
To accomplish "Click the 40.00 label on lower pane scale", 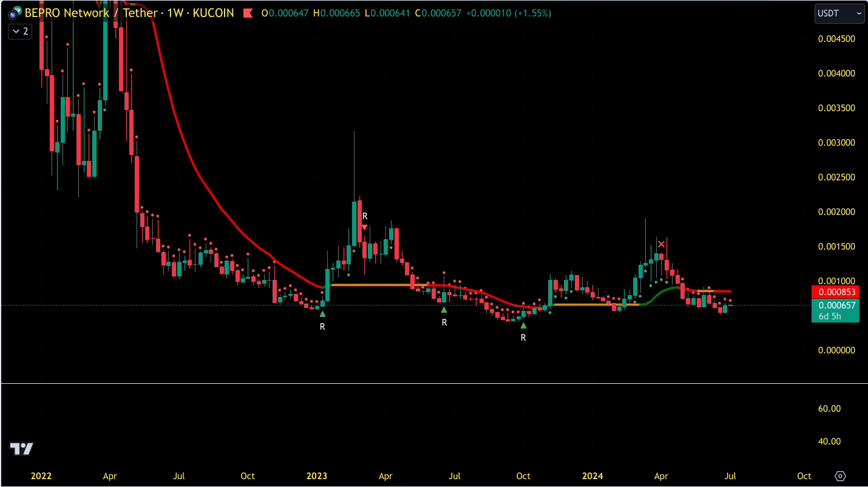I will [830, 441].
